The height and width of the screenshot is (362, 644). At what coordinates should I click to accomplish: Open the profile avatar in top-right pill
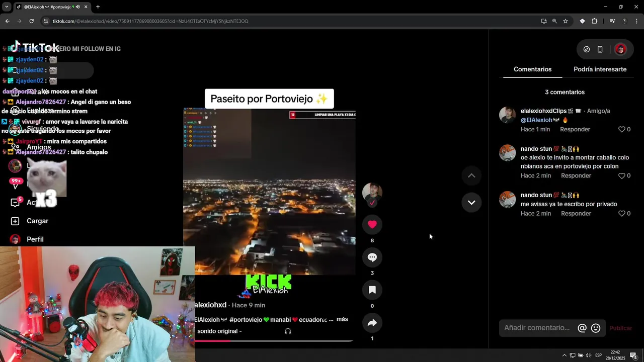620,49
